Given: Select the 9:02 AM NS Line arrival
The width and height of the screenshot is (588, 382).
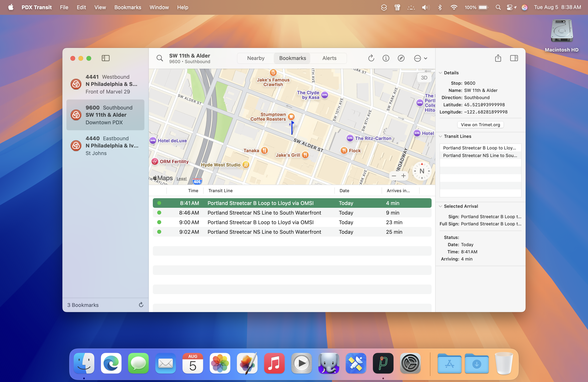Looking at the screenshot, I should click(x=292, y=232).
